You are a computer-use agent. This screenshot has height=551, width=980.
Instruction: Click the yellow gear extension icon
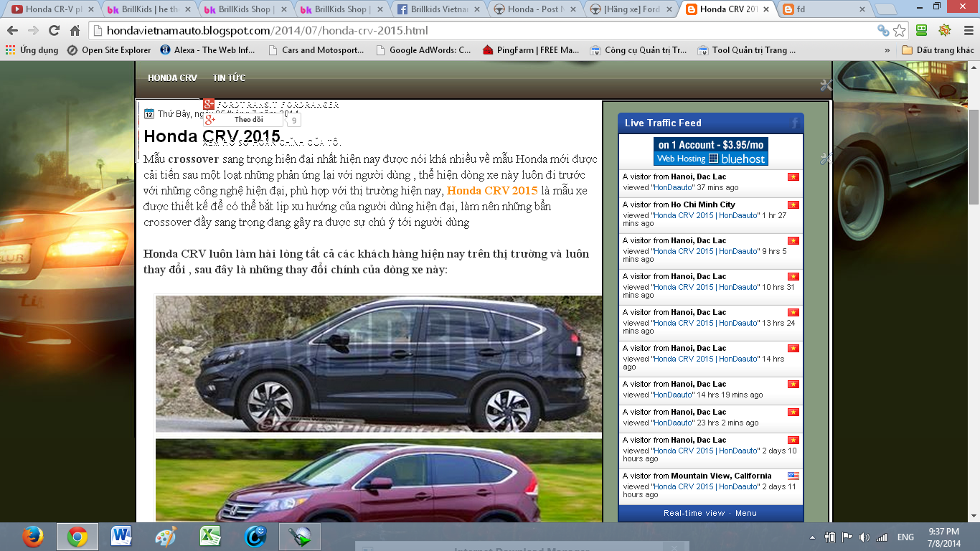pyautogui.click(x=945, y=30)
